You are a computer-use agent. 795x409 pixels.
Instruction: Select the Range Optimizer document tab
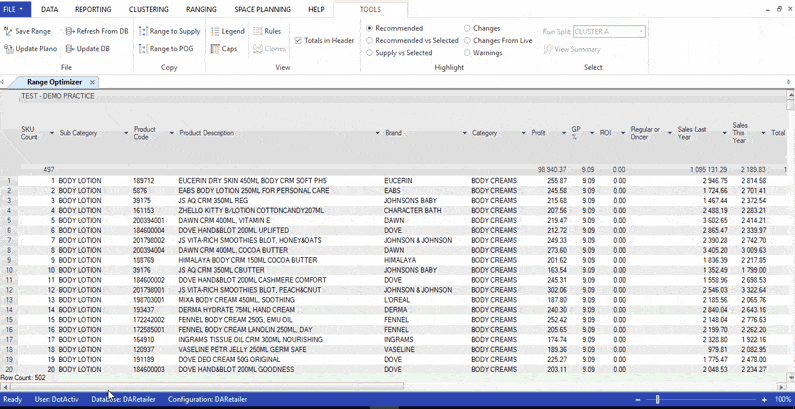click(54, 83)
